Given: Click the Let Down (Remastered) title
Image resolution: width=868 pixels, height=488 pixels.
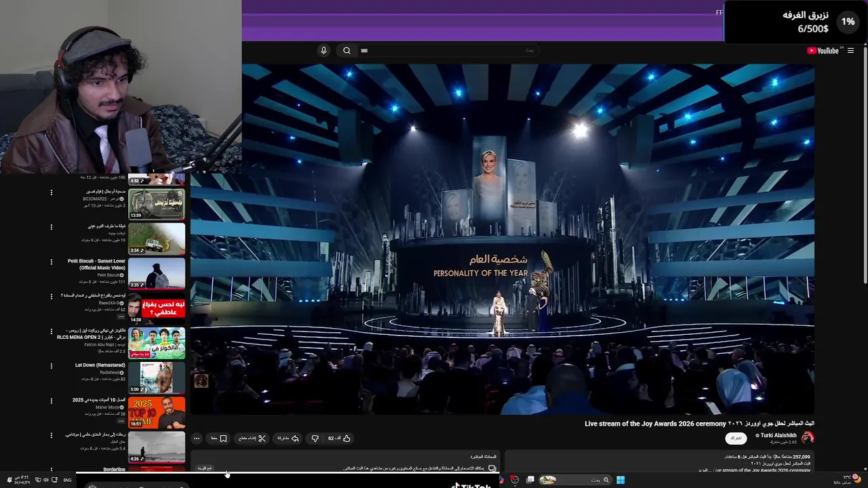Looking at the screenshot, I should (x=100, y=365).
